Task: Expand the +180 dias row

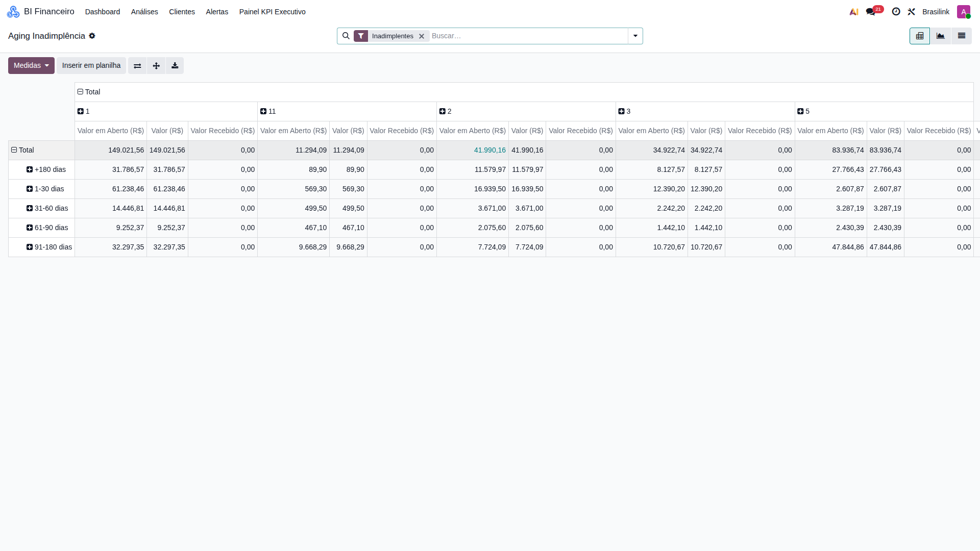Action: click(x=46, y=169)
